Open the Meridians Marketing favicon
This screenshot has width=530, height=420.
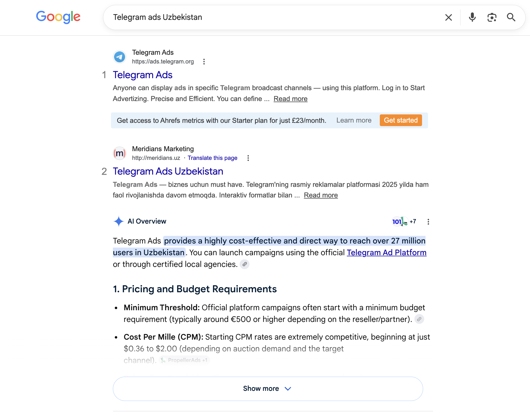(x=119, y=153)
